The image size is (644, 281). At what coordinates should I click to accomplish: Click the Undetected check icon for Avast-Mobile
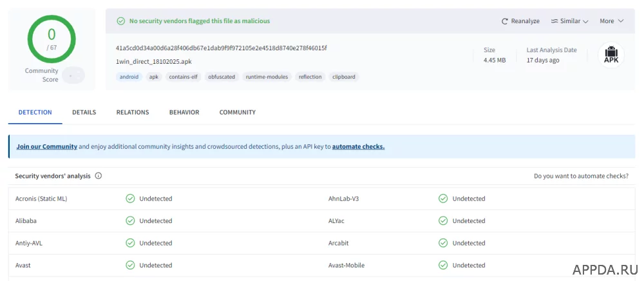(443, 266)
